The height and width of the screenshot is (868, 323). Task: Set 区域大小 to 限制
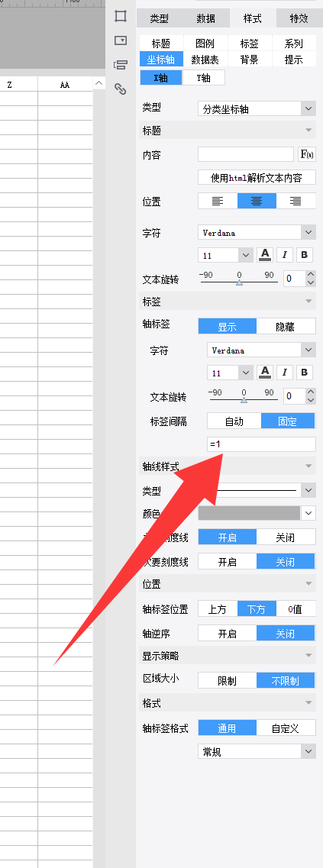point(227,680)
